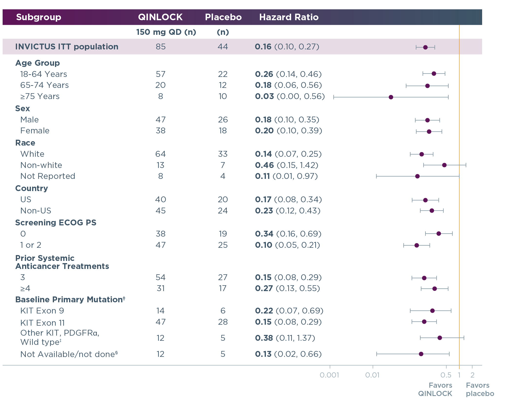The image size is (532, 405).
Task: Select the 'Non-US' row label
Action: click(x=36, y=211)
